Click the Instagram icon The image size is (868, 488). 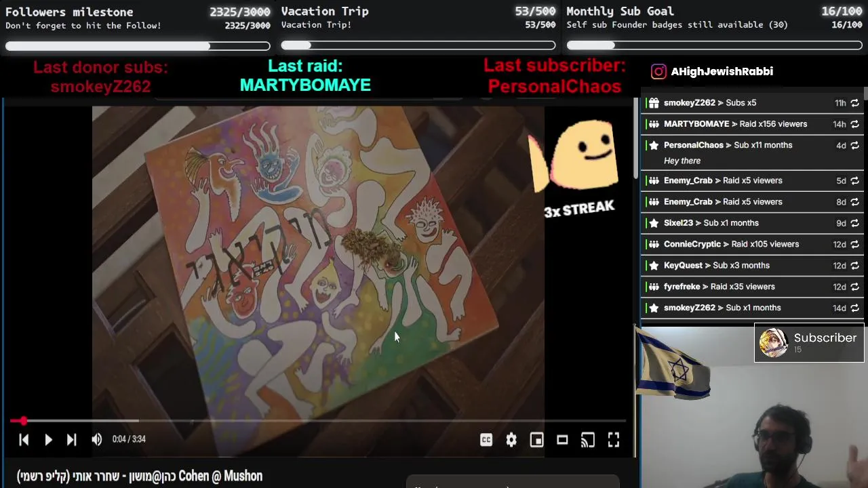click(658, 71)
